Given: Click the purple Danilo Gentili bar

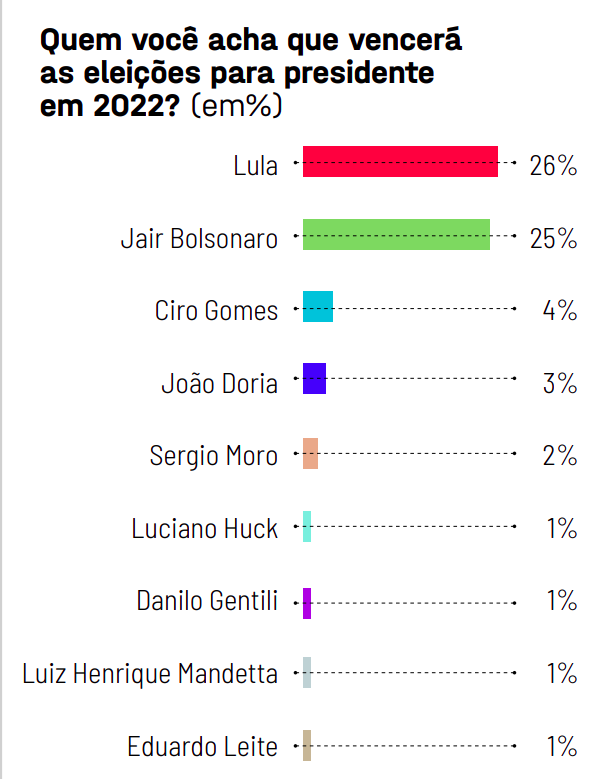Looking at the screenshot, I should pyautogui.click(x=307, y=602).
